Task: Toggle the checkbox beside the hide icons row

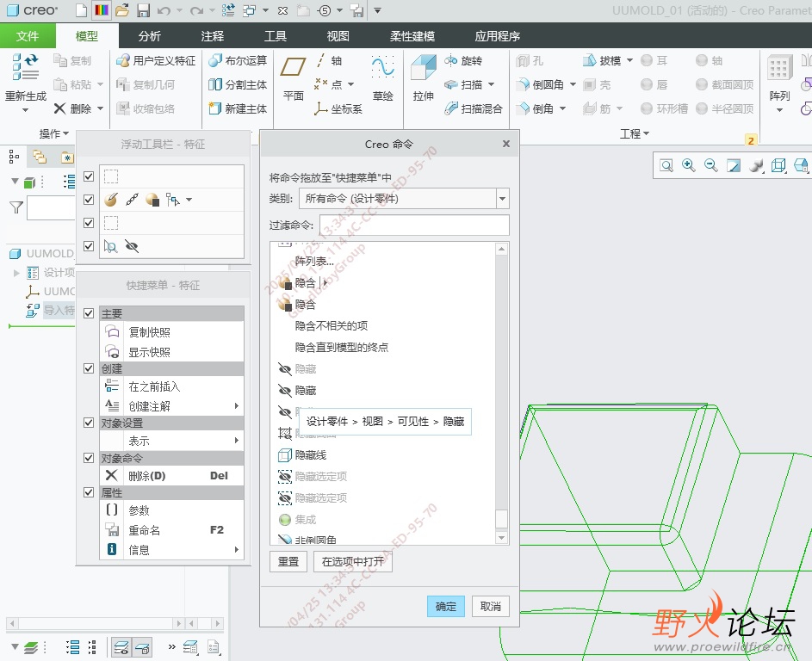Action: pyautogui.click(x=89, y=246)
